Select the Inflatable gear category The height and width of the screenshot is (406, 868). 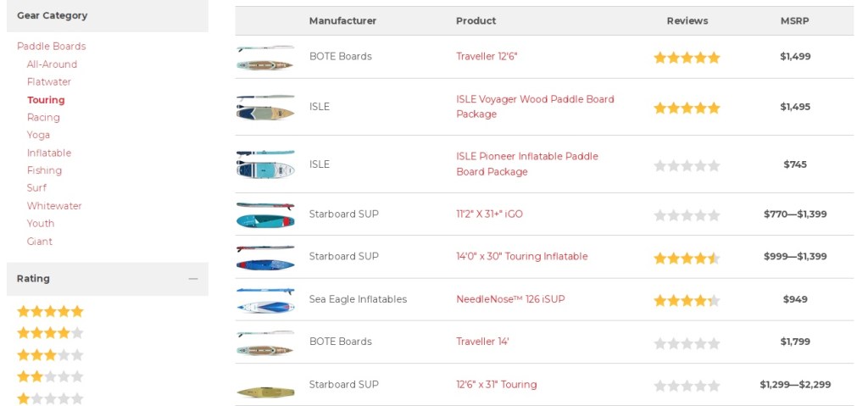tap(49, 153)
